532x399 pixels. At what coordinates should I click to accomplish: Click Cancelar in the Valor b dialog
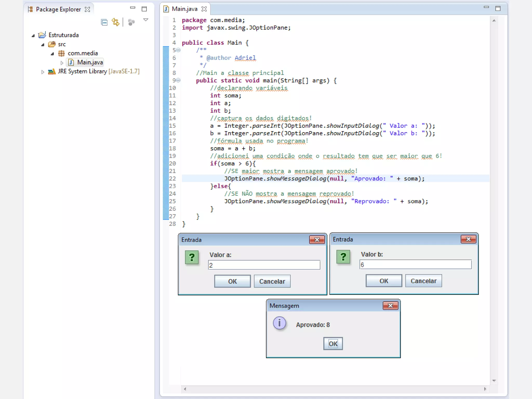(x=423, y=281)
